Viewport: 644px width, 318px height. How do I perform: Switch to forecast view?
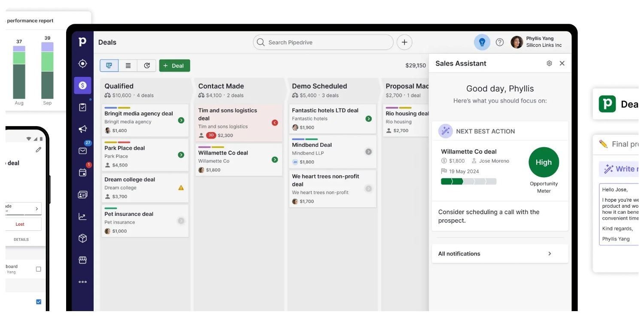147,66
